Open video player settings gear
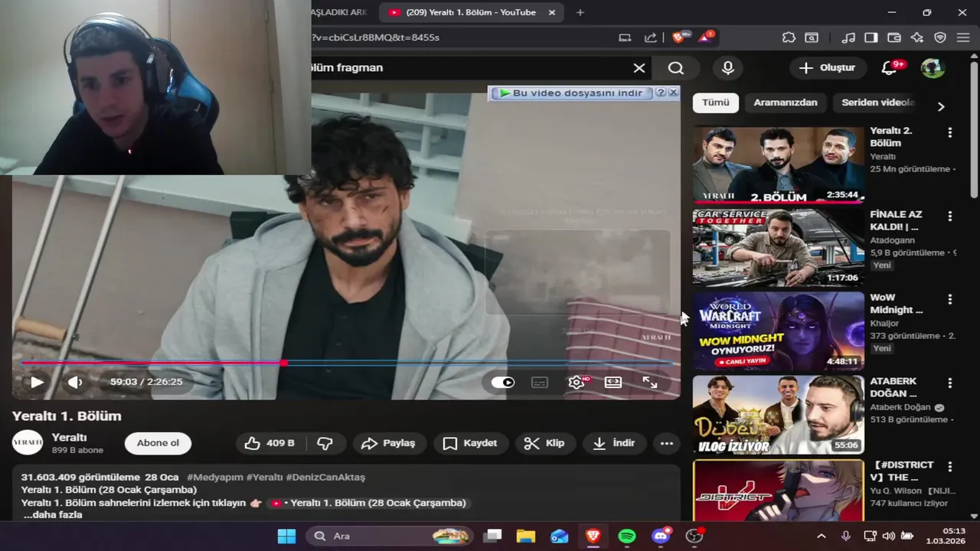 click(x=577, y=382)
